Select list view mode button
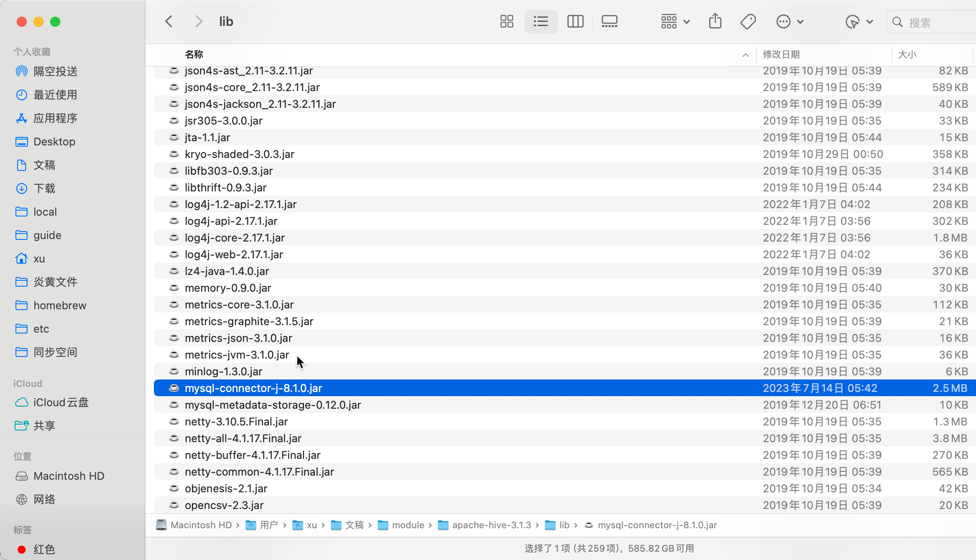 pos(541,22)
